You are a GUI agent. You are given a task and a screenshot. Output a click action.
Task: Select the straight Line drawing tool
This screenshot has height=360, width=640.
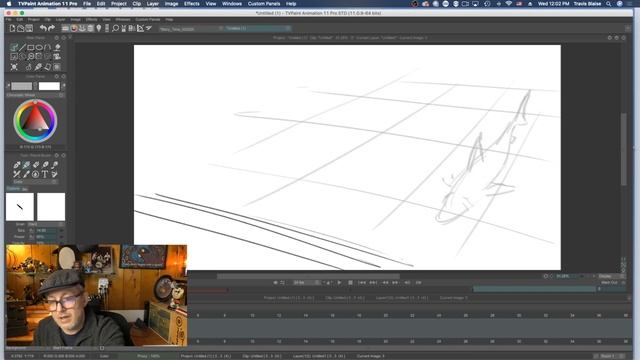coord(22,47)
